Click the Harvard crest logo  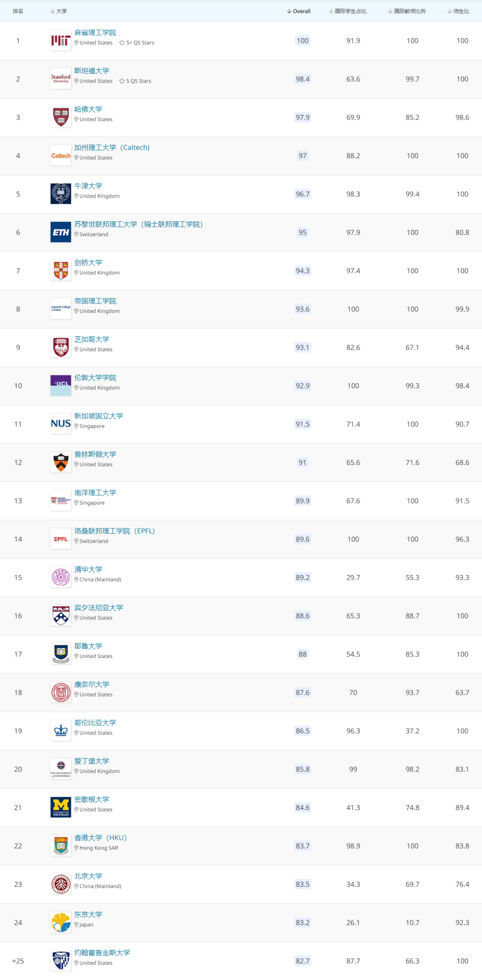(x=61, y=117)
